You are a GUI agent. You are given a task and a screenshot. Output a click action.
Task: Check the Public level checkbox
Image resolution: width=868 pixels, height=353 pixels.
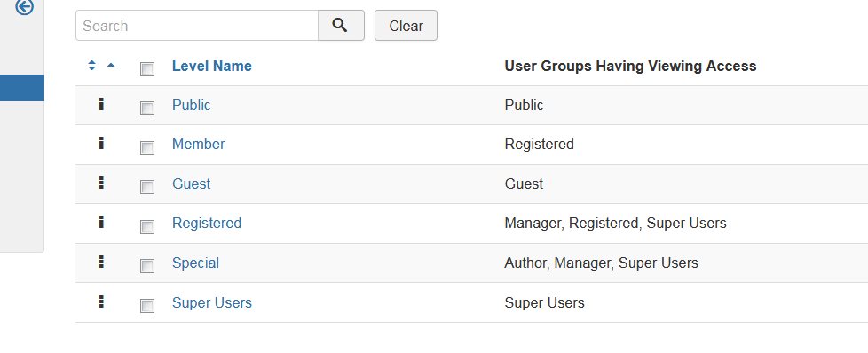point(147,108)
